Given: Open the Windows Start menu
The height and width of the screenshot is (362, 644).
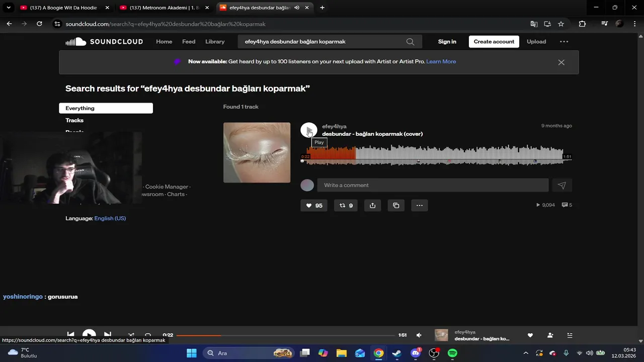Looking at the screenshot, I should pos(192,353).
